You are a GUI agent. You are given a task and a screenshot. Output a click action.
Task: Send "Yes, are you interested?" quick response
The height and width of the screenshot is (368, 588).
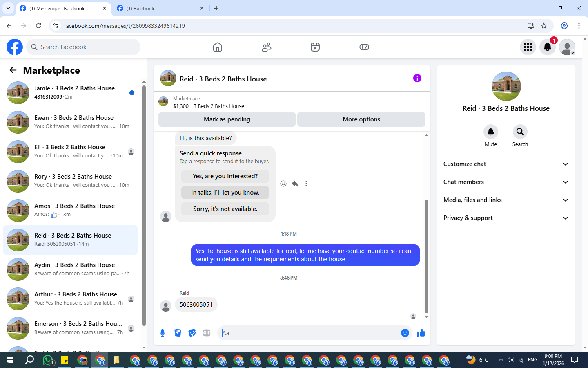pyautogui.click(x=225, y=176)
